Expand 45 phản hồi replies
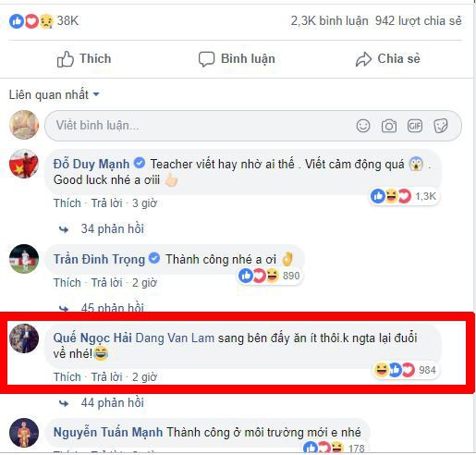This screenshot has width=476, height=455. point(113,307)
